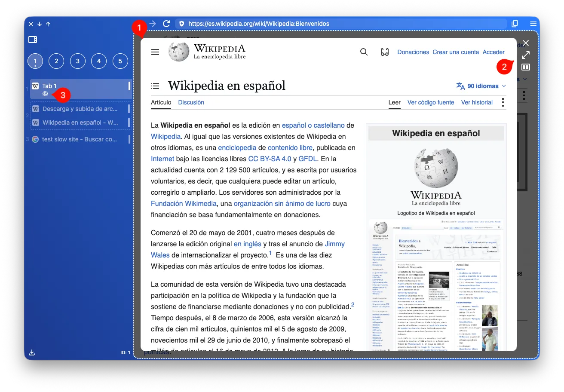Switch to workspace 3
The height and width of the screenshot is (392, 564).
click(x=78, y=61)
